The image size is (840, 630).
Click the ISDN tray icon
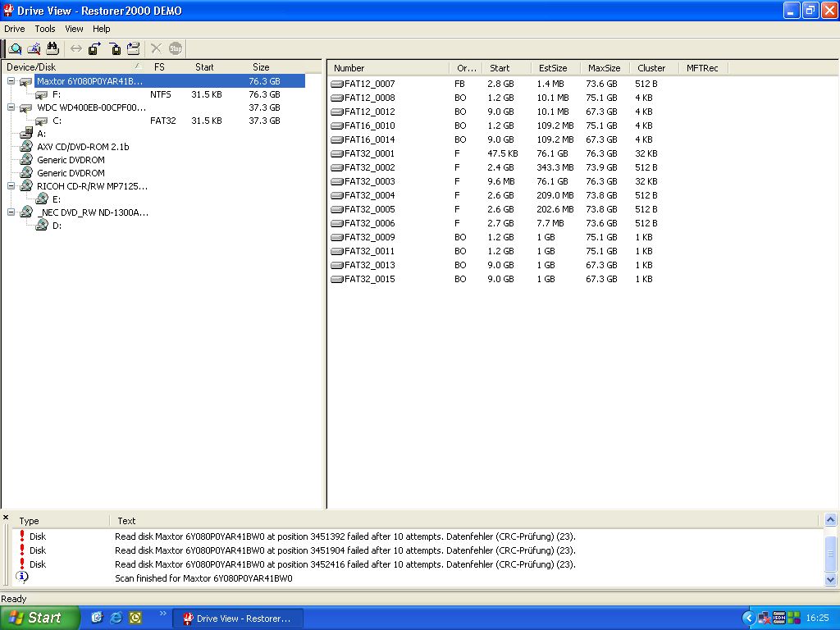point(779,618)
